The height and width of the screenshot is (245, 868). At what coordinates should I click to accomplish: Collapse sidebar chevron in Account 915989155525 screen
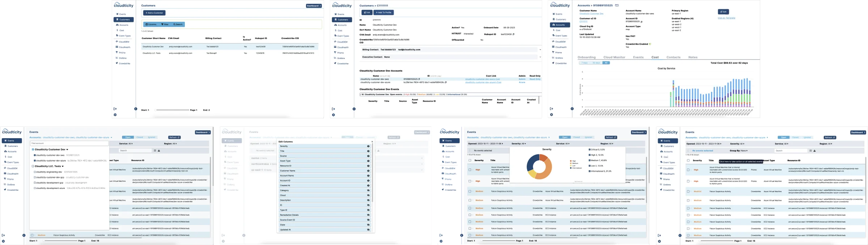click(x=572, y=109)
